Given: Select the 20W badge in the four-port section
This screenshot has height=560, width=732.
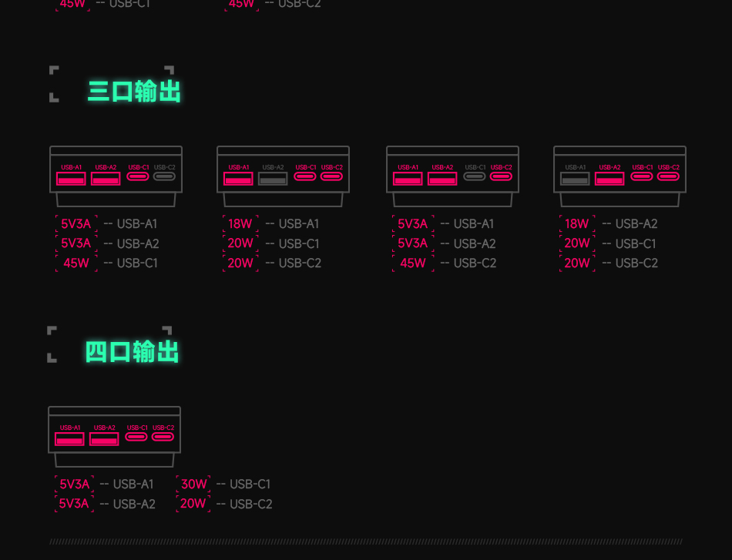Looking at the screenshot, I should pyautogui.click(x=193, y=504).
